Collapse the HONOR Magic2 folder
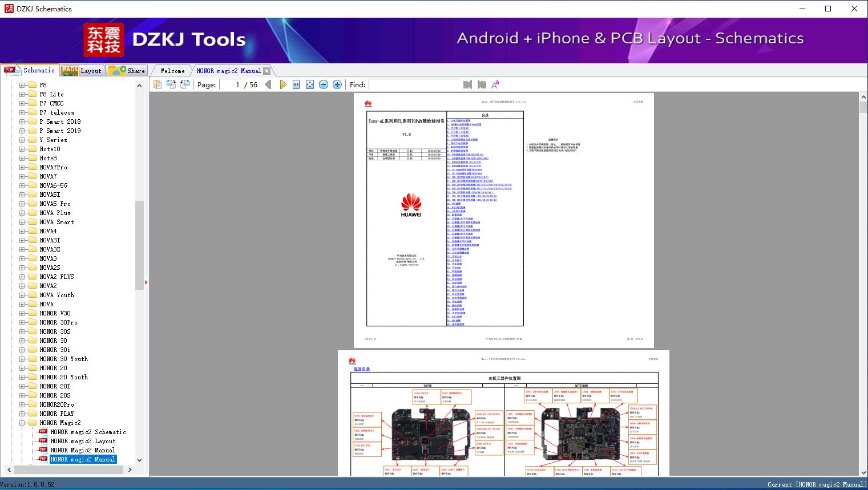The width and height of the screenshot is (868, 490). pyautogui.click(x=22, y=423)
